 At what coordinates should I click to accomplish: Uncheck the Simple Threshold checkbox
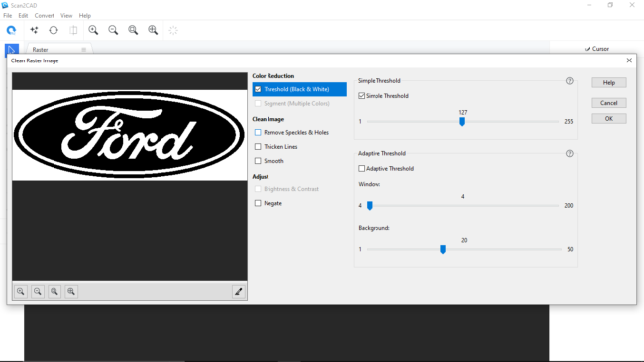tap(361, 96)
